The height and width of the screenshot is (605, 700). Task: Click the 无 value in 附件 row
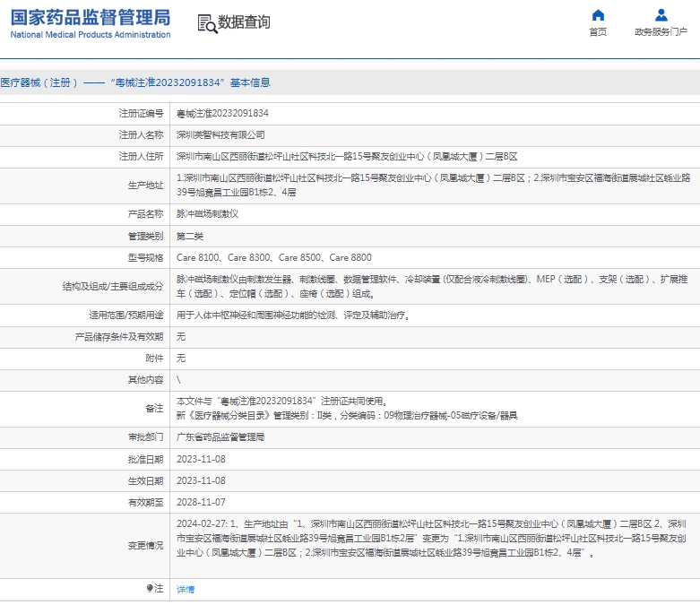pyautogui.click(x=181, y=359)
